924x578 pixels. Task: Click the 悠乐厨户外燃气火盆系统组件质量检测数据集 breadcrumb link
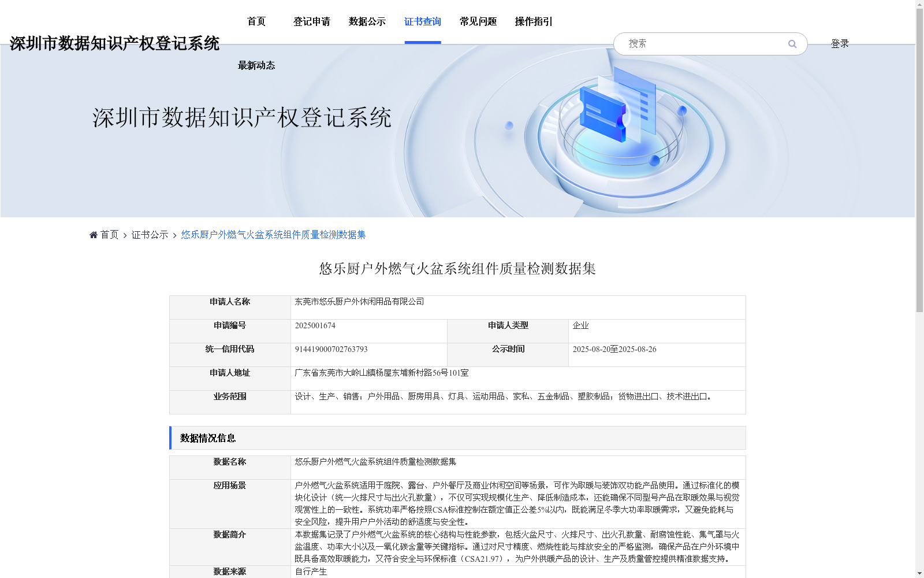[274, 235]
